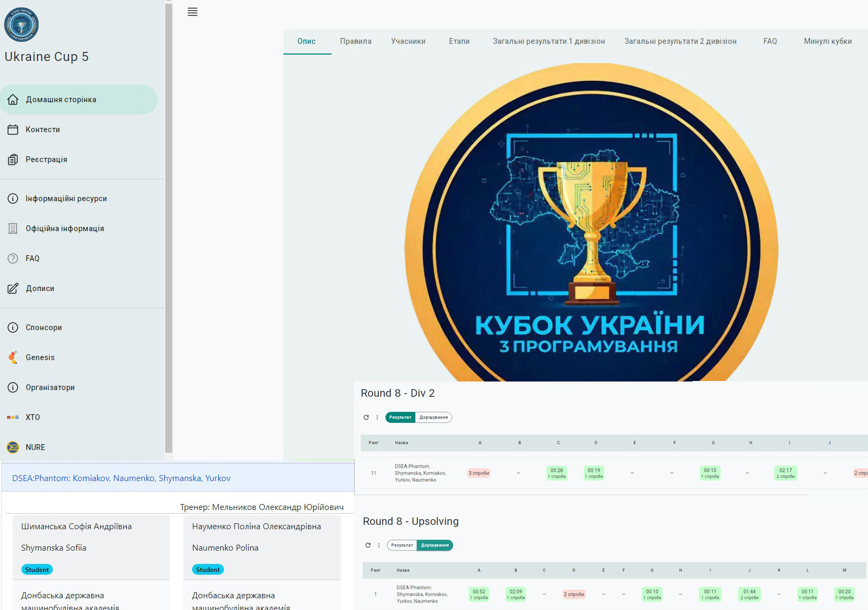Click the building icon beside Офіційна інформація
868x610 pixels.
(x=13, y=228)
